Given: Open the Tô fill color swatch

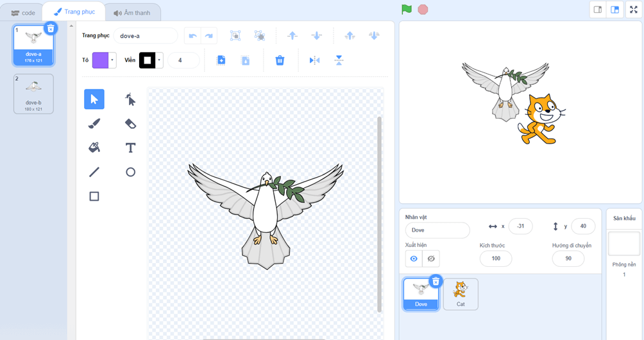Looking at the screenshot, I should (100, 60).
